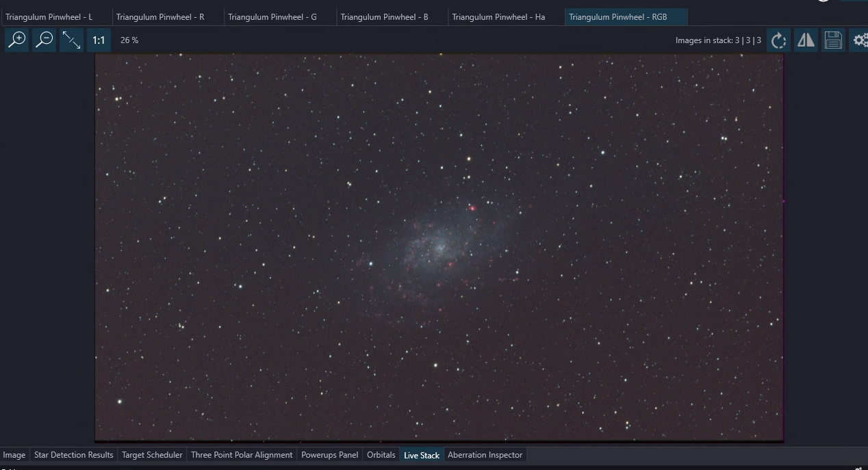Screen dimensions: 868x470
Task: Open the Star Detection Results panel tab
Action: coord(74,455)
